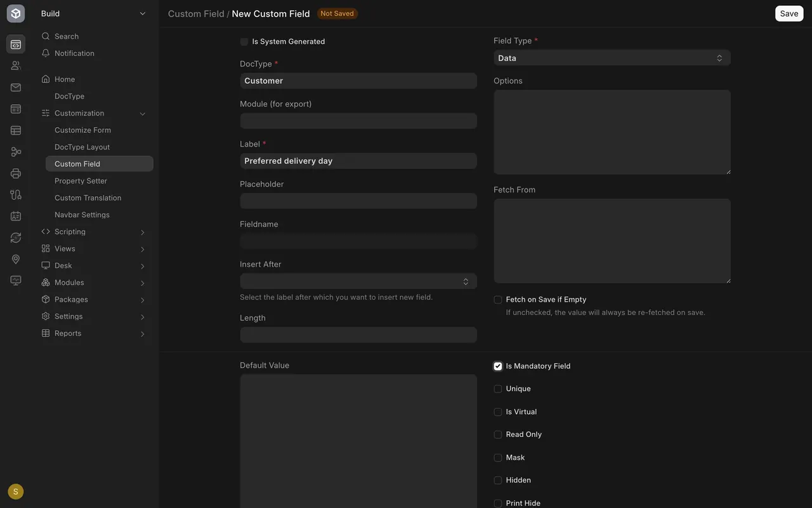Check the Unique checkbox
The width and height of the screenshot is (812, 508).
click(x=498, y=389)
